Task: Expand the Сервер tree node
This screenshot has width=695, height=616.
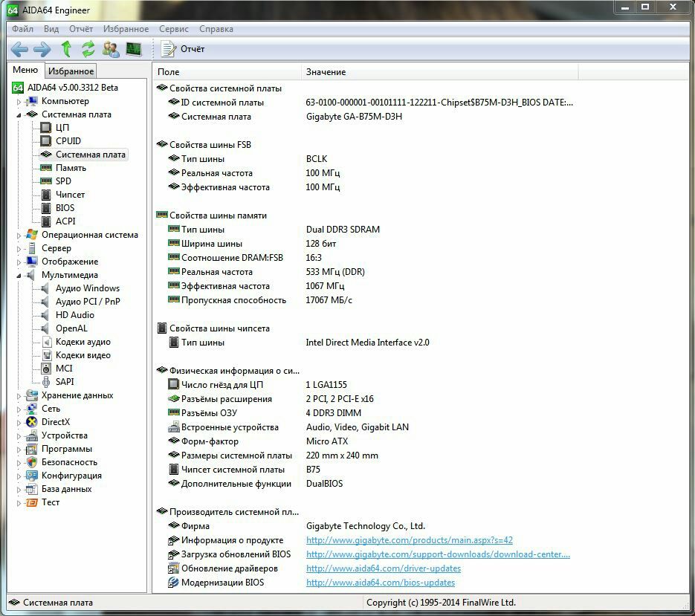Action: pos(19,249)
